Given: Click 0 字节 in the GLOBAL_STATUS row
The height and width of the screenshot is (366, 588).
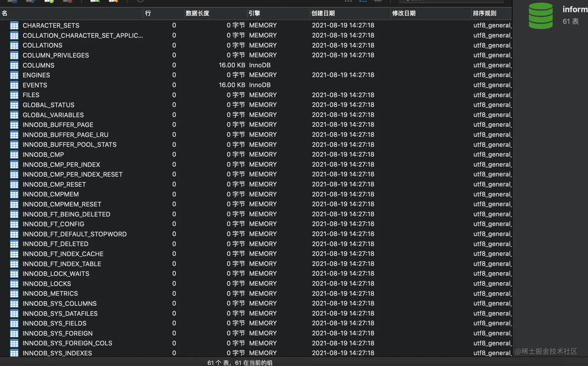Looking at the screenshot, I should tap(236, 105).
